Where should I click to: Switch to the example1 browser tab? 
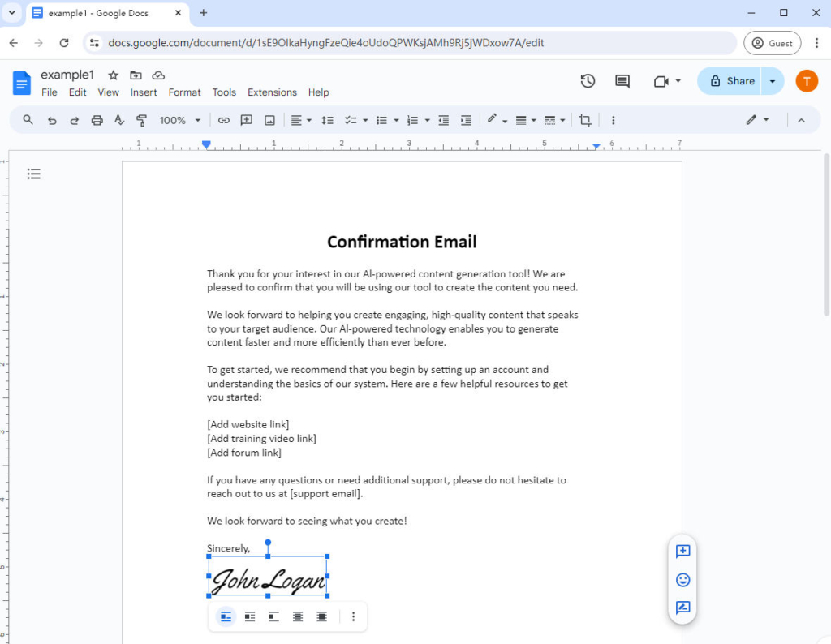97,13
